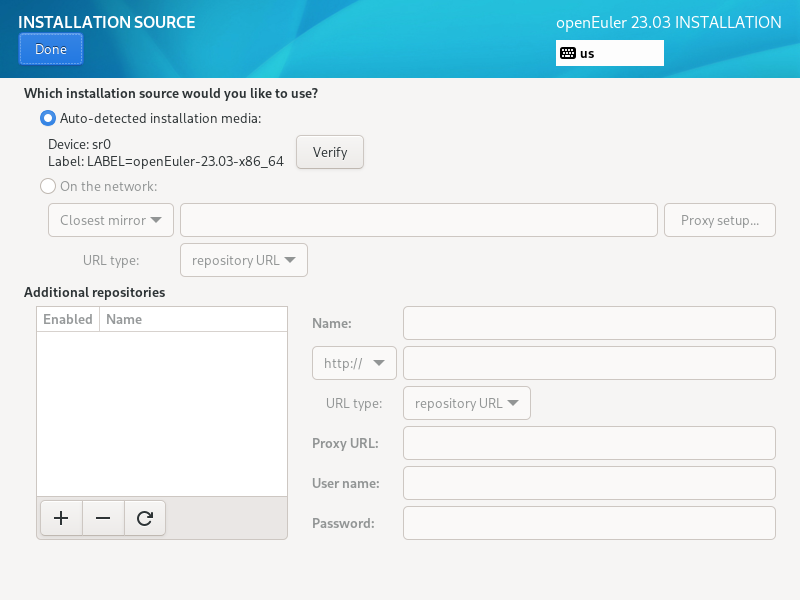
Task: Open the http:// protocol dropdown
Action: coord(355,363)
